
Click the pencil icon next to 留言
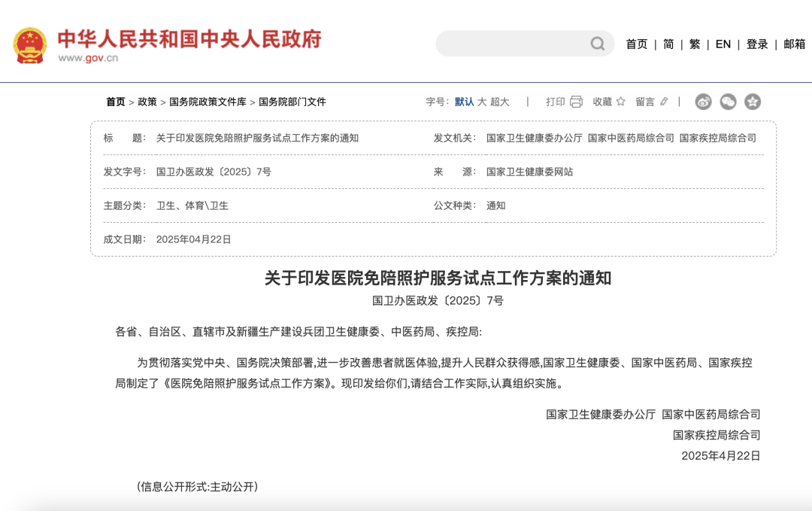664,102
